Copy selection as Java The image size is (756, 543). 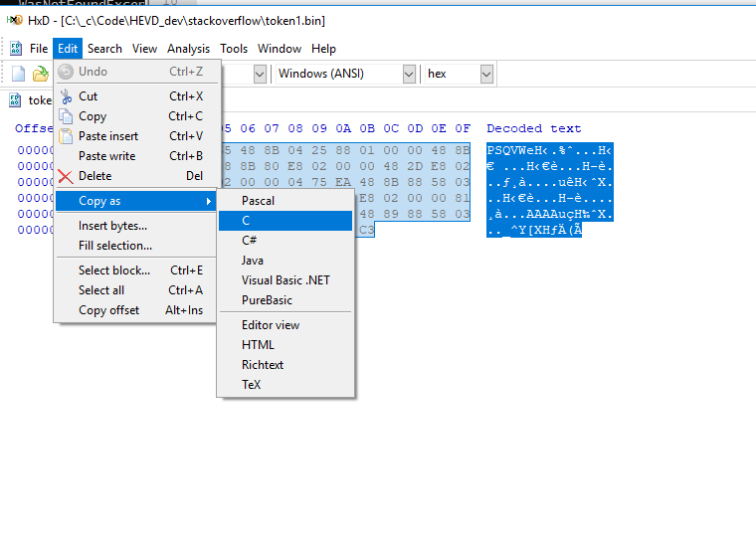pos(285,261)
